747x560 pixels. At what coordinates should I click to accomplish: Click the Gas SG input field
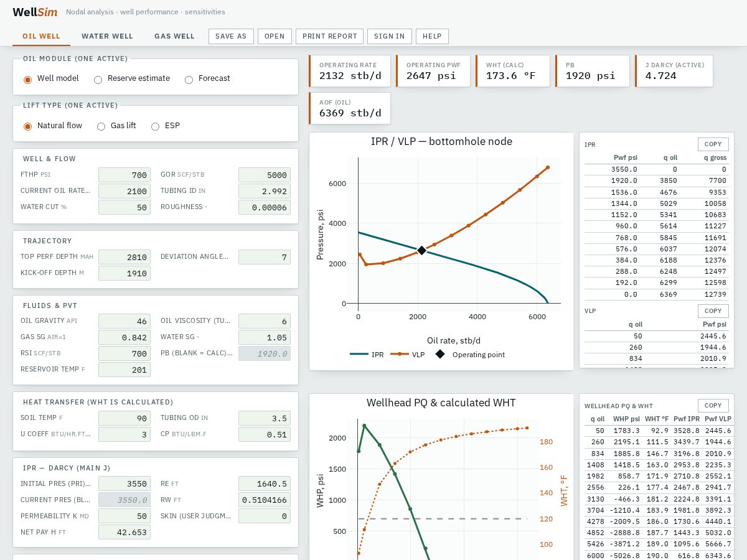click(125, 337)
